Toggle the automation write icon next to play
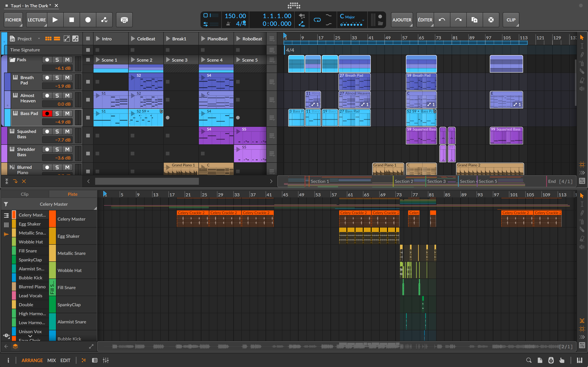The width and height of the screenshot is (588, 367). tap(104, 20)
